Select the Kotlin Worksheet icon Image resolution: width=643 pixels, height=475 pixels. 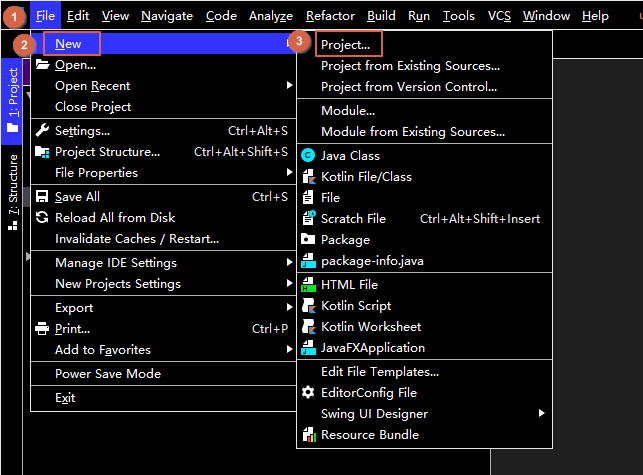pos(308,327)
